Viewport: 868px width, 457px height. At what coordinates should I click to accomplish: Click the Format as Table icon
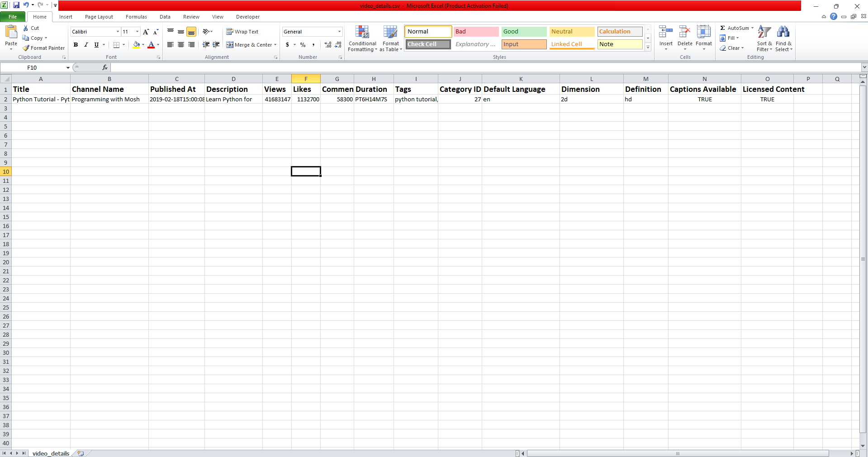tap(390, 33)
